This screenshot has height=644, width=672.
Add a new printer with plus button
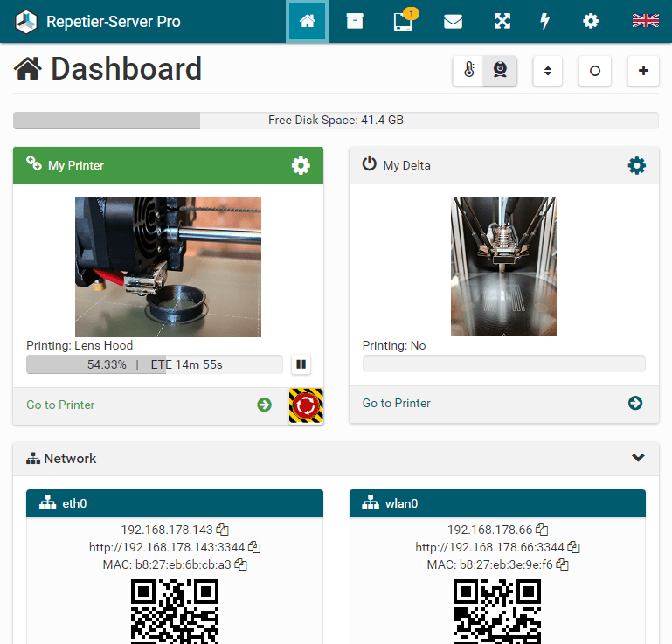tap(643, 71)
